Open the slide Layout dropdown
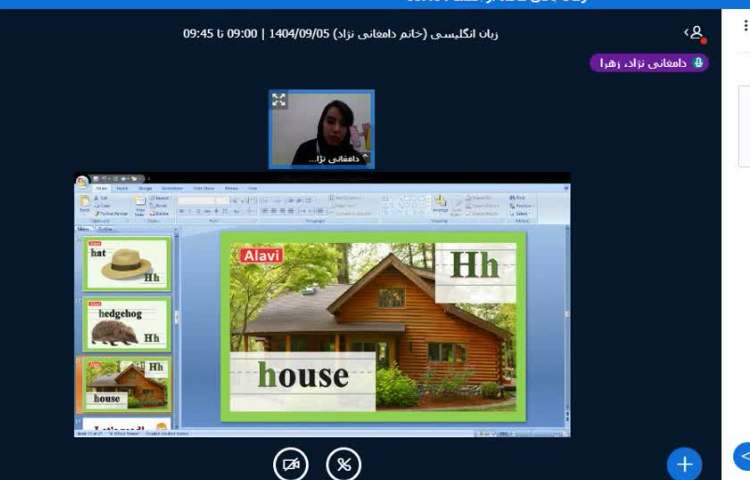Screen dimensions: 750x480 [159, 198]
